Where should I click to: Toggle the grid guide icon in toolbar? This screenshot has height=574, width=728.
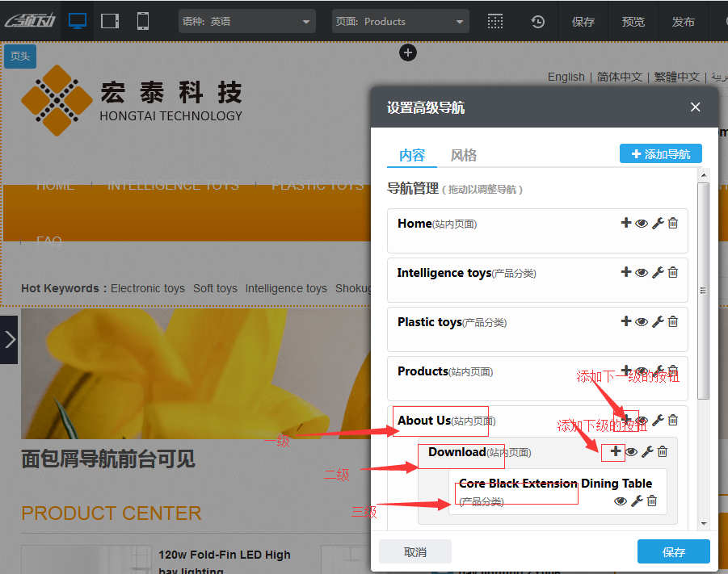pyautogui.click(x=496, y=22)
